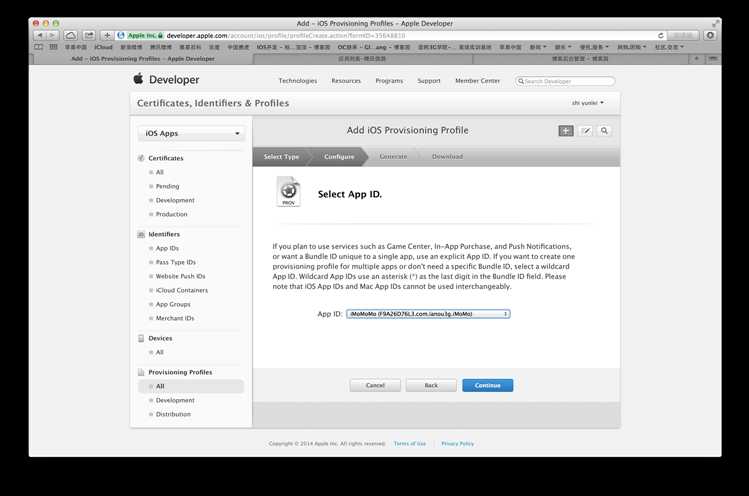Select All under Devices
The width and height of the screenshot is (749, 496).
click(x=160, y=352)
